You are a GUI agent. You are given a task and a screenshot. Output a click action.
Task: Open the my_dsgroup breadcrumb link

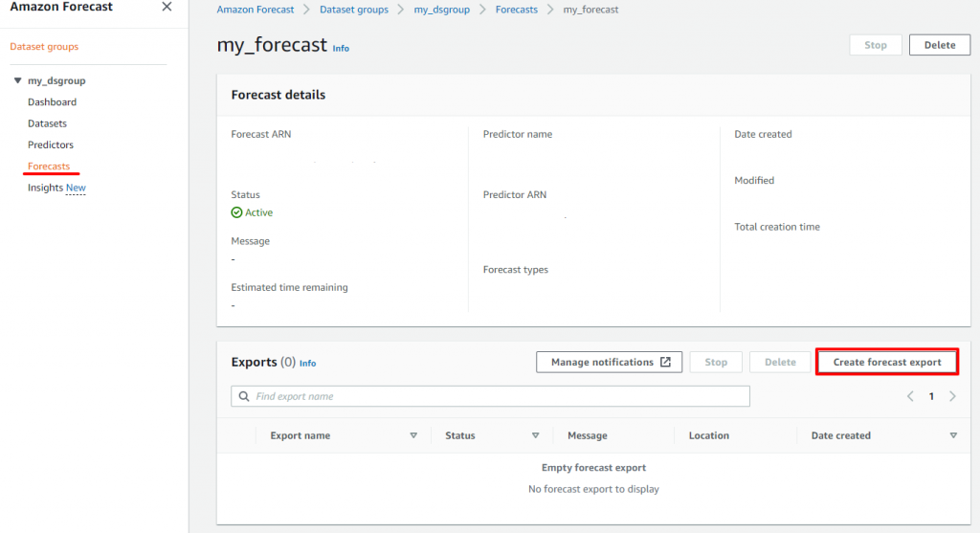coord(442,10)
